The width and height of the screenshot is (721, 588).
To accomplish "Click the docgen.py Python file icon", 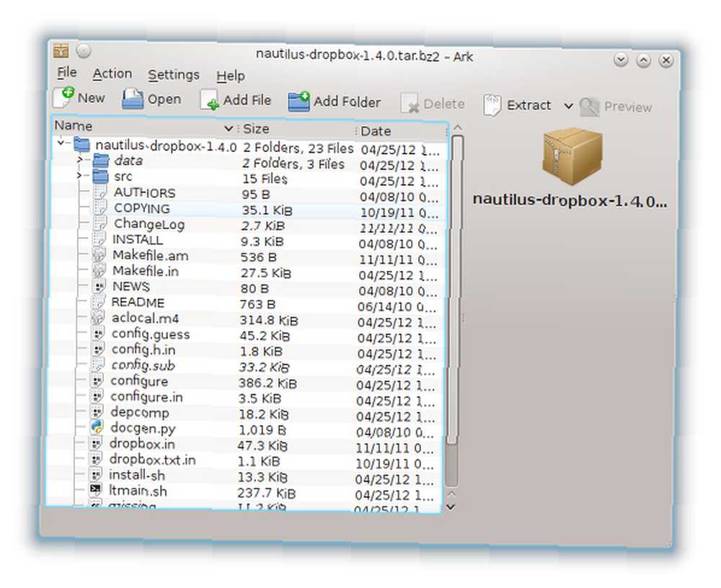I will coord(97,427).
